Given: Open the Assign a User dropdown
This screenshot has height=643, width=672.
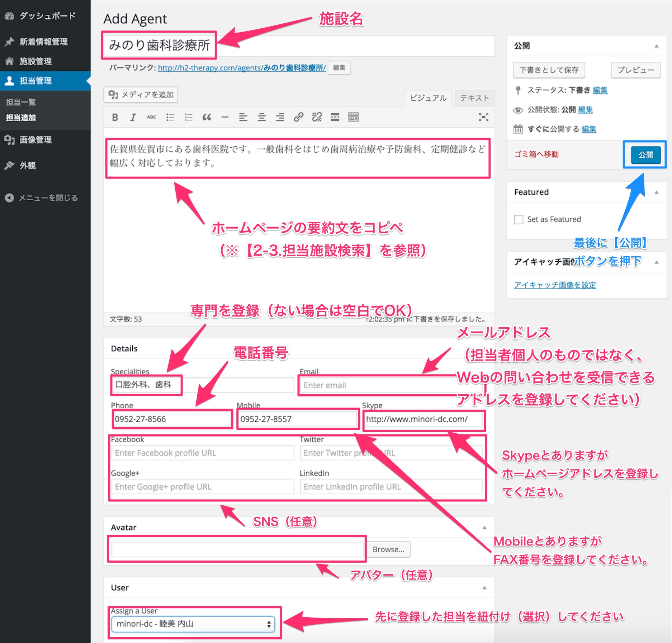Looking at the screenshot, I should [x=193, y=624].
